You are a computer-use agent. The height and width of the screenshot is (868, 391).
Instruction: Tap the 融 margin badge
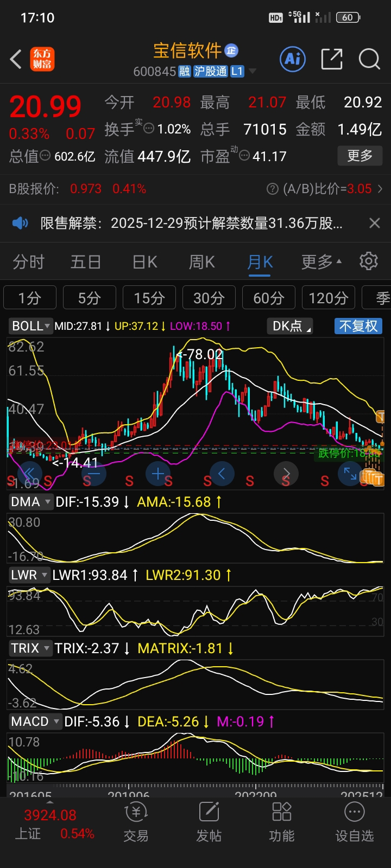click(185, 72)
